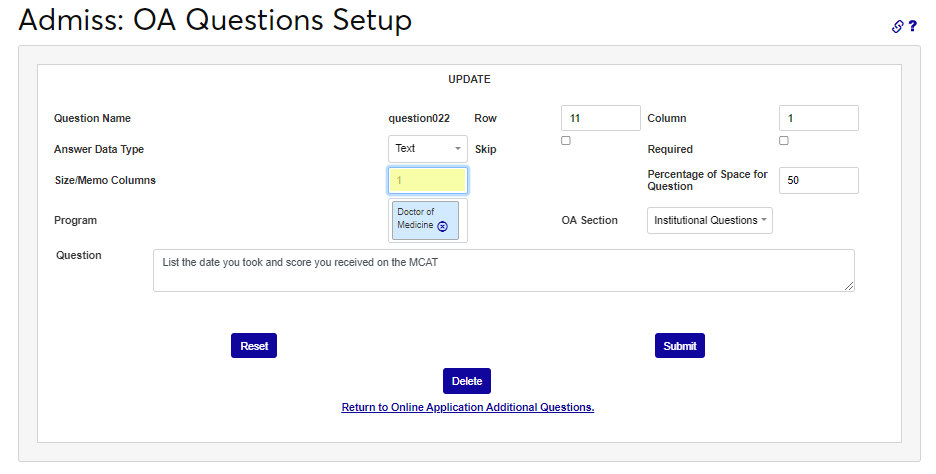
Task: Click the Reset button
Action: pos(254,346)
